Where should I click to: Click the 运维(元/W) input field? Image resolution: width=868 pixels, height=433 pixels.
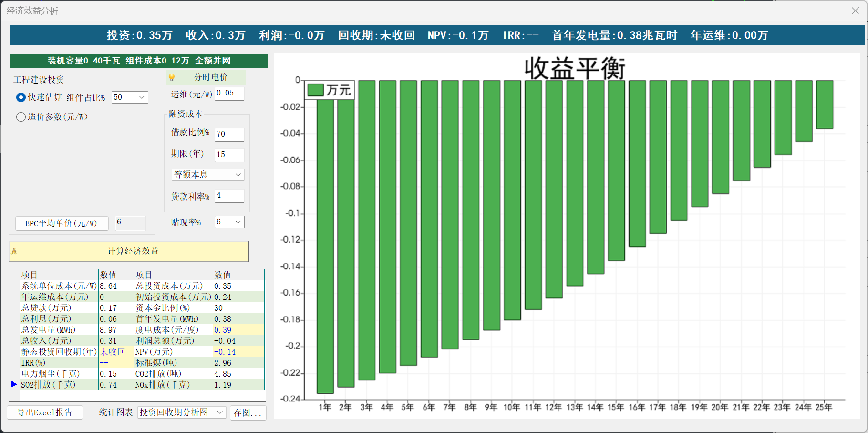click(x=229, y=94)
